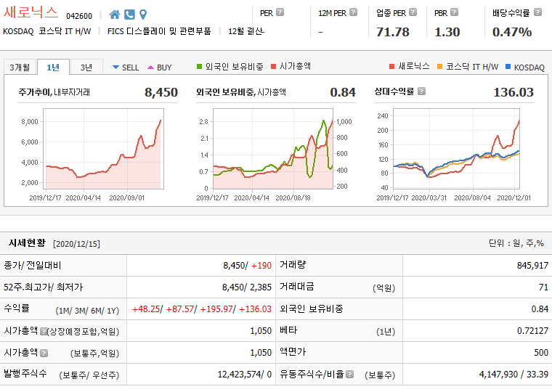
Task: Click red 새로닉스 legend swatch
Action: [391, 66]
